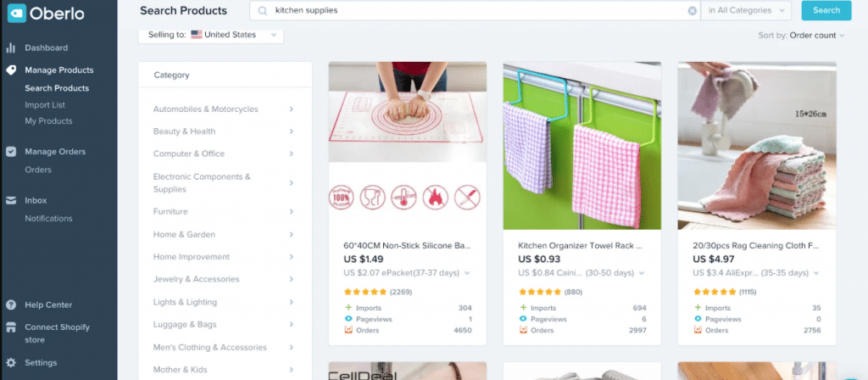This screenshot has height=380, width=868.
Task: Click the search box containing 'kitchen supplies'
Action: tap(475, 10)
